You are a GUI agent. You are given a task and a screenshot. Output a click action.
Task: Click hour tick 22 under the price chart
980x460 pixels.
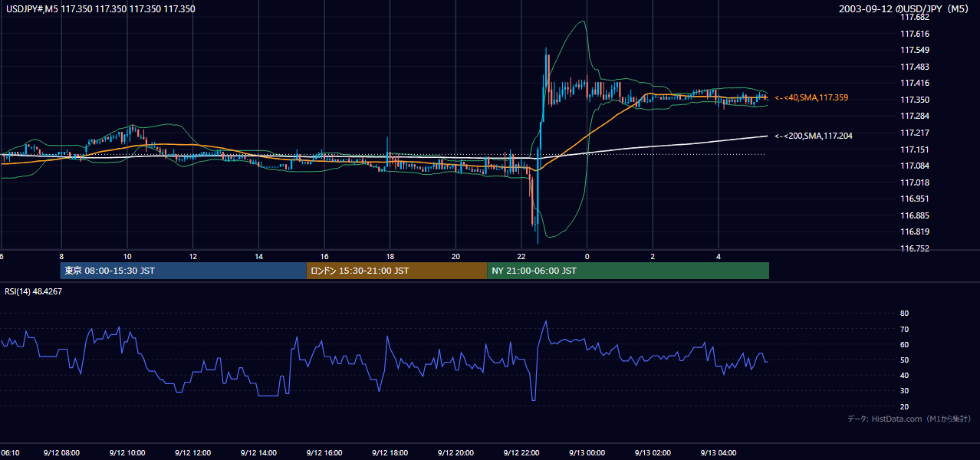click(x=522, y=256)
